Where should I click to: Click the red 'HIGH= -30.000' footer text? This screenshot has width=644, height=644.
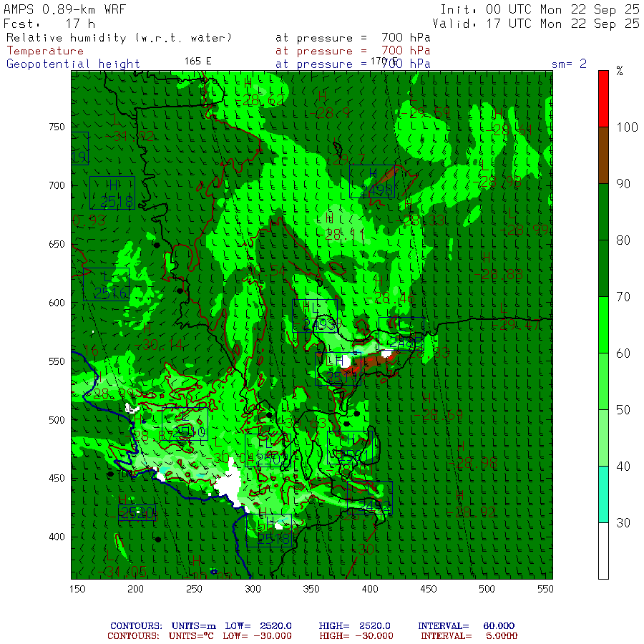[356, 636]
